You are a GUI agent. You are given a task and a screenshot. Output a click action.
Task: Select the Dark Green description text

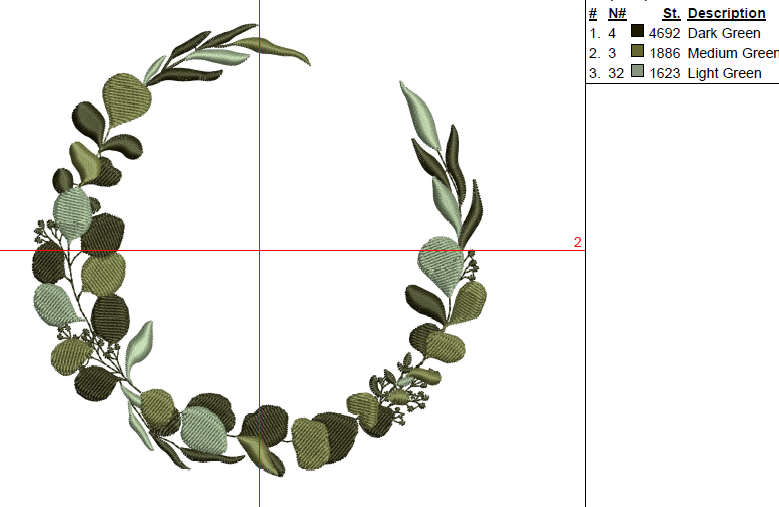pos(724,33)
